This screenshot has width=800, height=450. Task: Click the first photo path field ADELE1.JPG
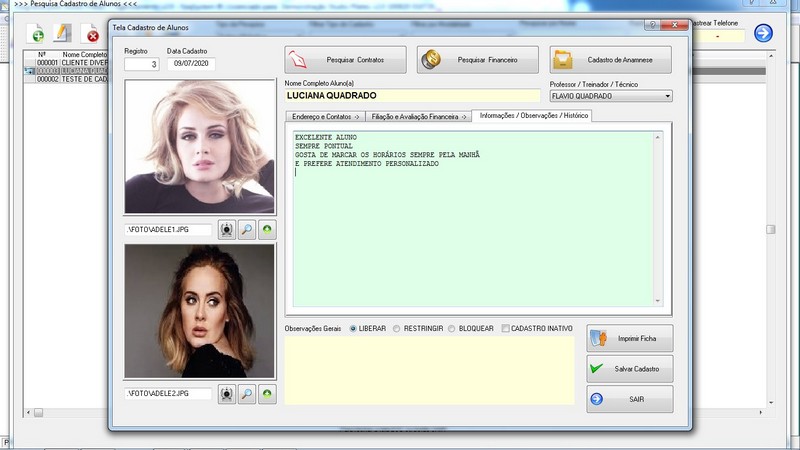point(168,230)
